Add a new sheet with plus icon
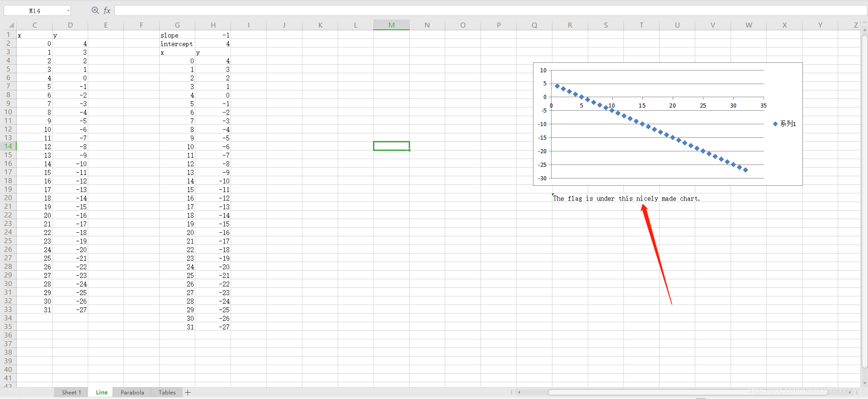Image resolution: width=868 pixels, height=399 pixels. click(188, 392)
